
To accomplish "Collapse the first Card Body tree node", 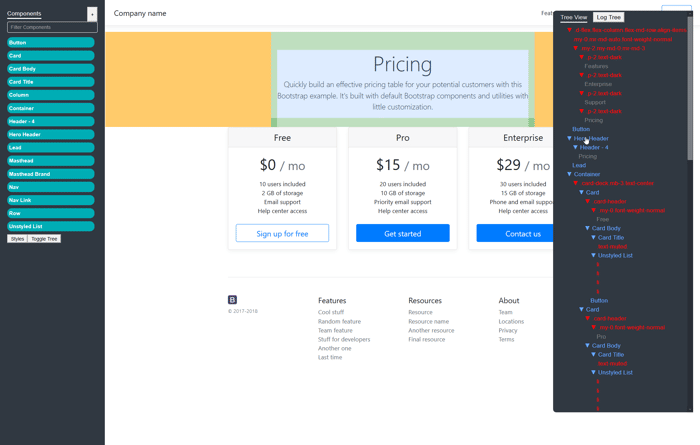I will 588,228.
